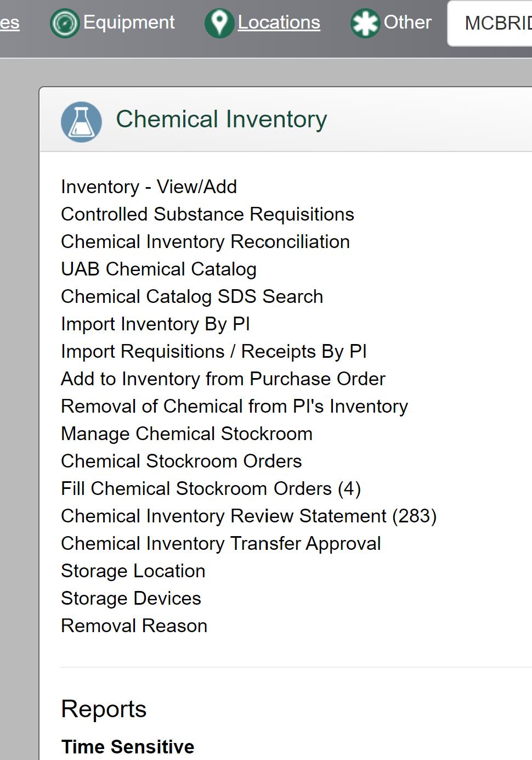The image size is (532, 760).
Task: Open Add to Inventory from Purchase Order
Action: pos(223,379)
